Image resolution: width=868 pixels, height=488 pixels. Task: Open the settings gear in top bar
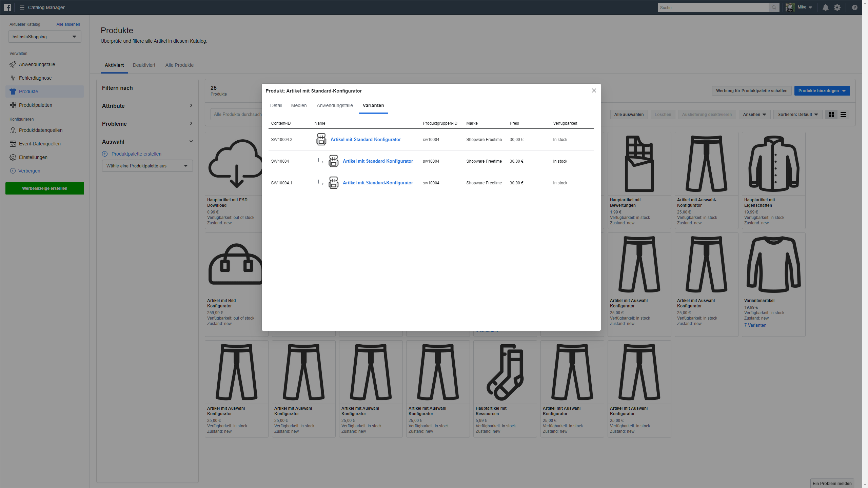coord(837,7)
